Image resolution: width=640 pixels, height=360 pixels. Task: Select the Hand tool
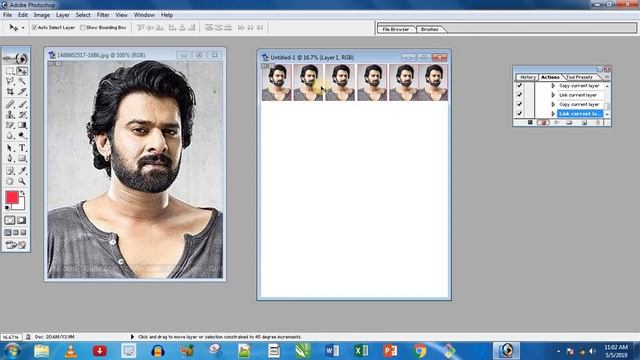point(10,181)
